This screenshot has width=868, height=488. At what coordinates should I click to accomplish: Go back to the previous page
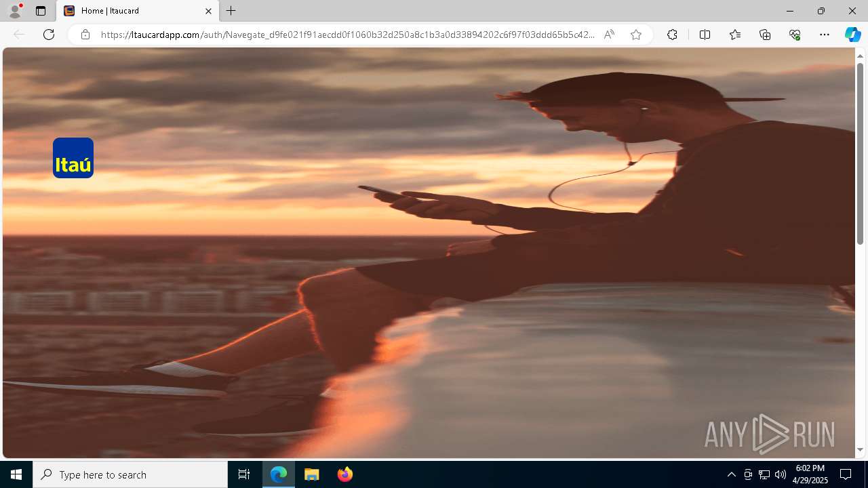(x=19, y=35)
